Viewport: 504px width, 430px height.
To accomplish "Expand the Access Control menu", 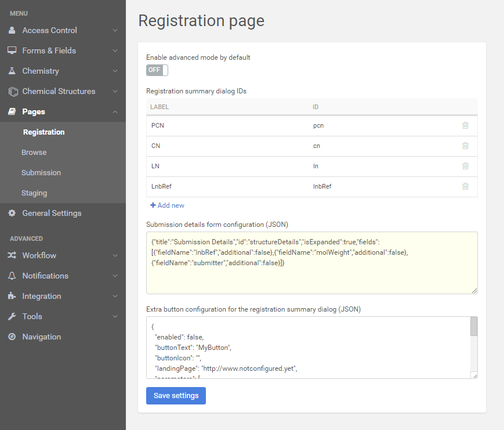I will point(115,30).
